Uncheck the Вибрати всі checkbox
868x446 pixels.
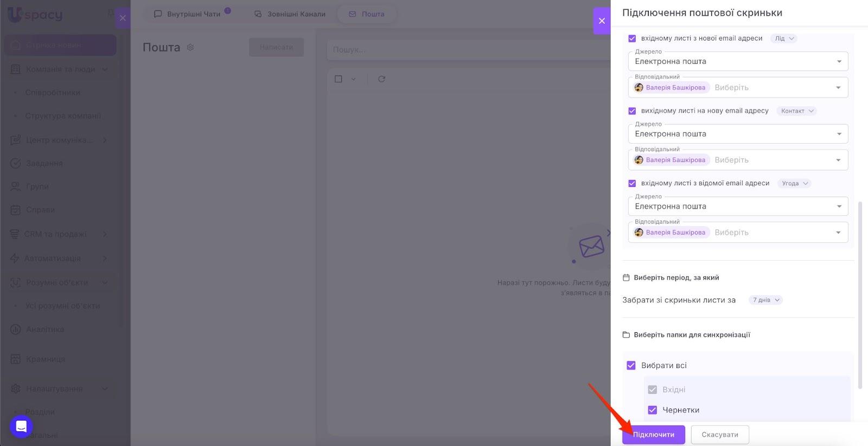click(631, 366)
